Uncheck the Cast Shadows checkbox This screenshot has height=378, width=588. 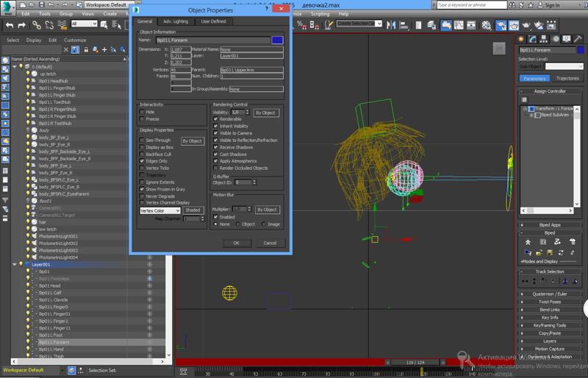pyautogui.click(x=215, y=154)
